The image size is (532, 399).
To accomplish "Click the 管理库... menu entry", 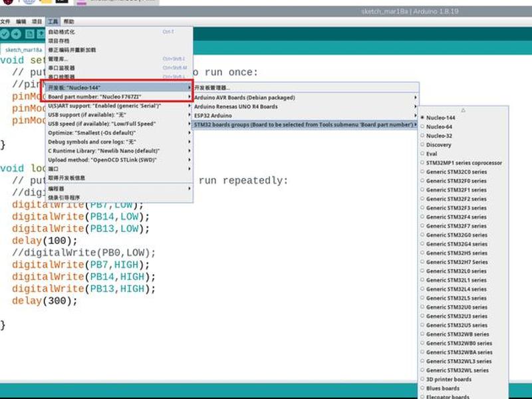I will [120, 59].
